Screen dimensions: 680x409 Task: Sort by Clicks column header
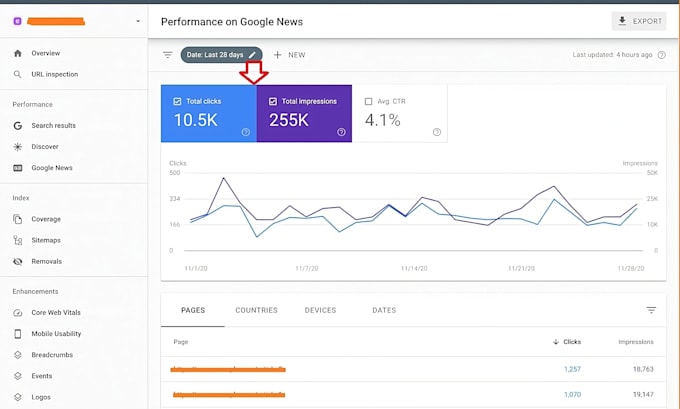567,342
